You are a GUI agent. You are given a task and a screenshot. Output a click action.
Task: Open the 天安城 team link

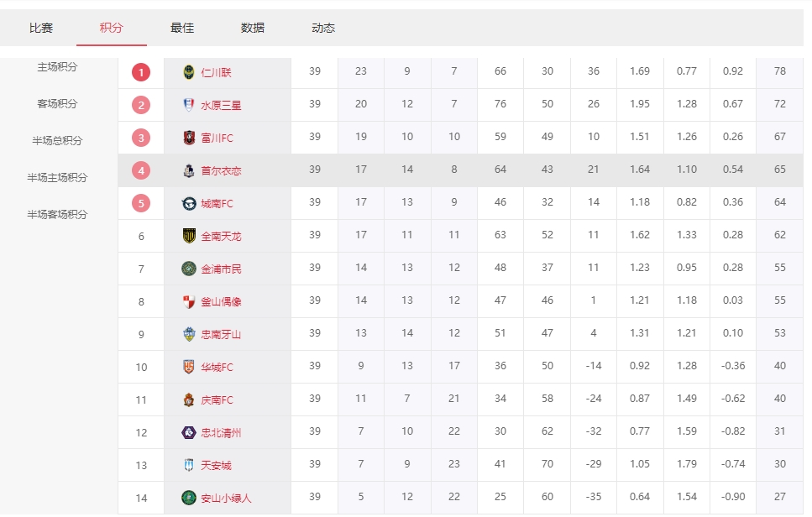click(216, 465)
